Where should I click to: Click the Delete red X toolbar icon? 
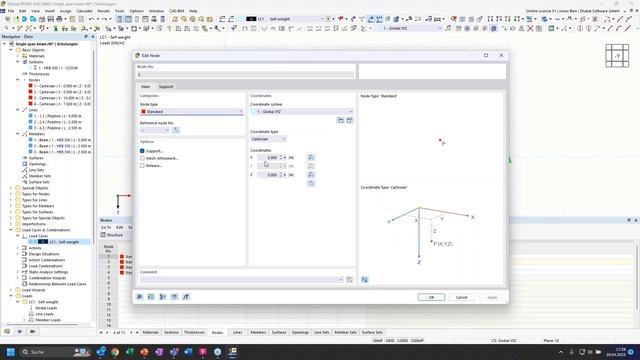click(530, 28)
